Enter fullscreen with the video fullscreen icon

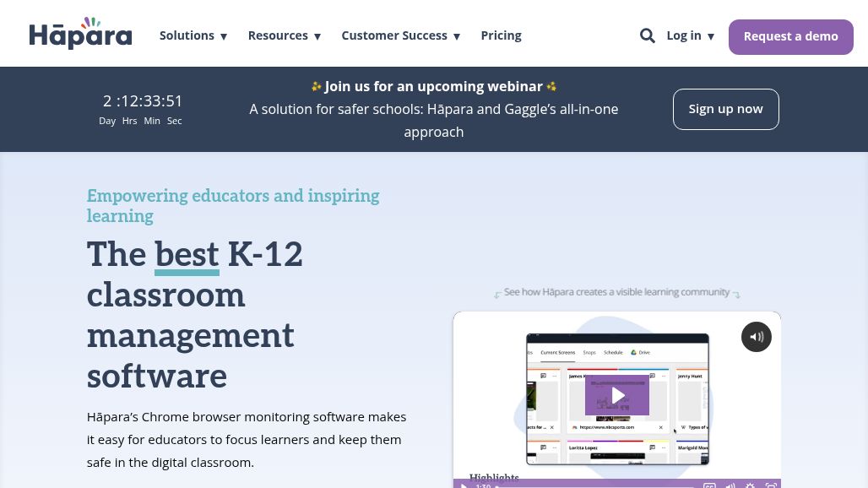click(x=771, y=485)
